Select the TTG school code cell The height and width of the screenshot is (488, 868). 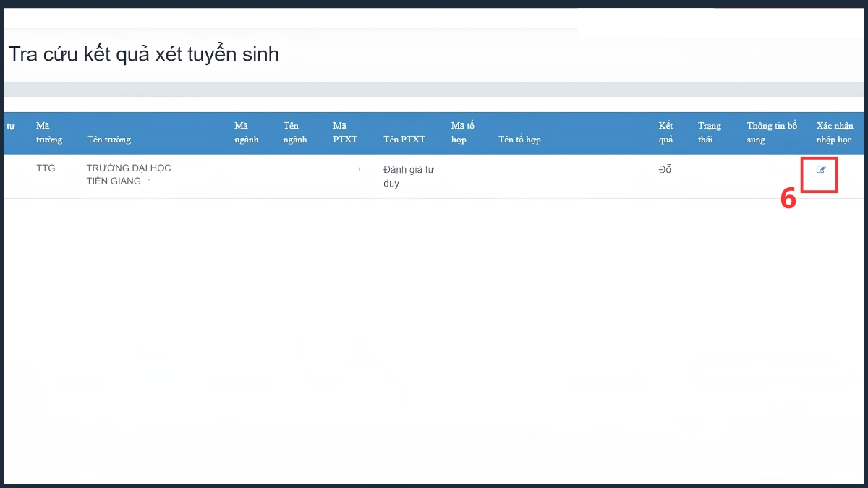pos(46,168)
